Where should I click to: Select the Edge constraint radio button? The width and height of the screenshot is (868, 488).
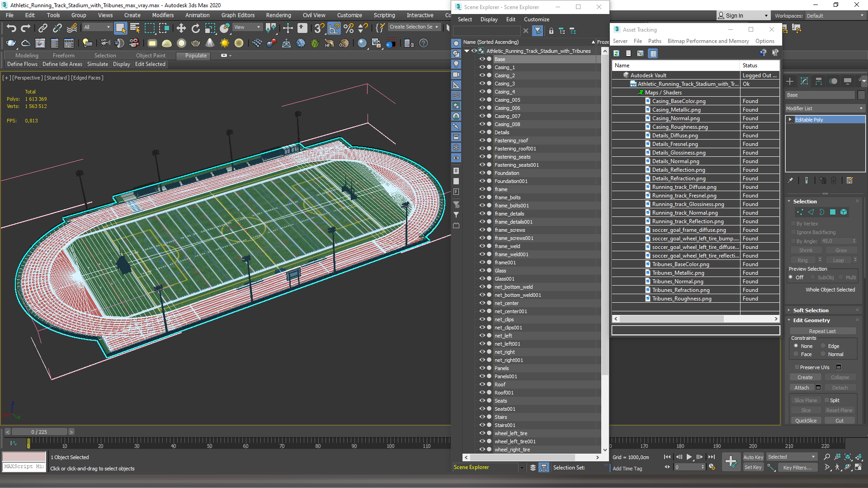[x=823, y=346]
